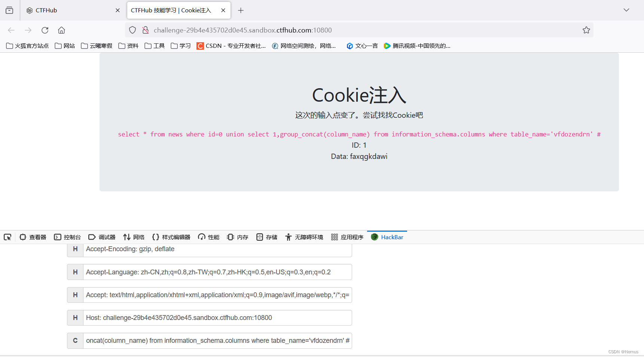Toggle the tracking protection shield
Viewport: 644px width, 357px height.
tap(132, 30)
